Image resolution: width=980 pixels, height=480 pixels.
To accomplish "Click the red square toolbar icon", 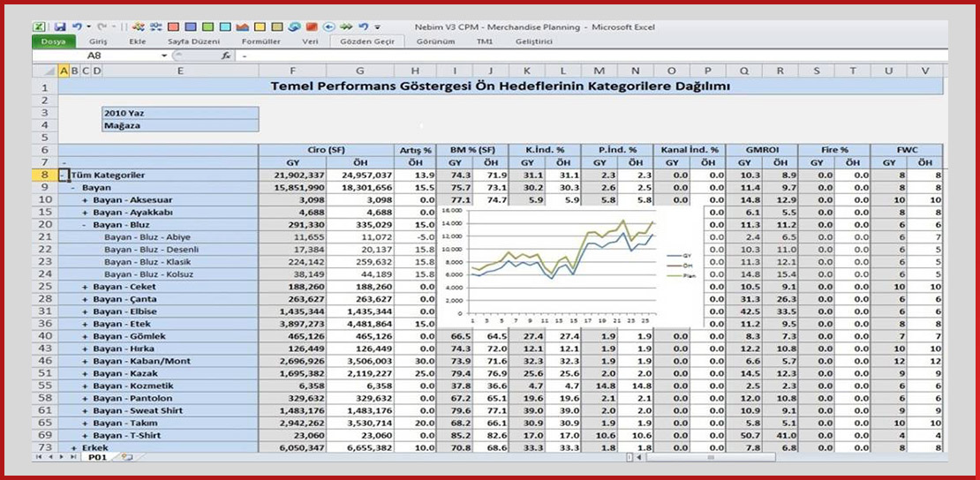I will [173, 26].
